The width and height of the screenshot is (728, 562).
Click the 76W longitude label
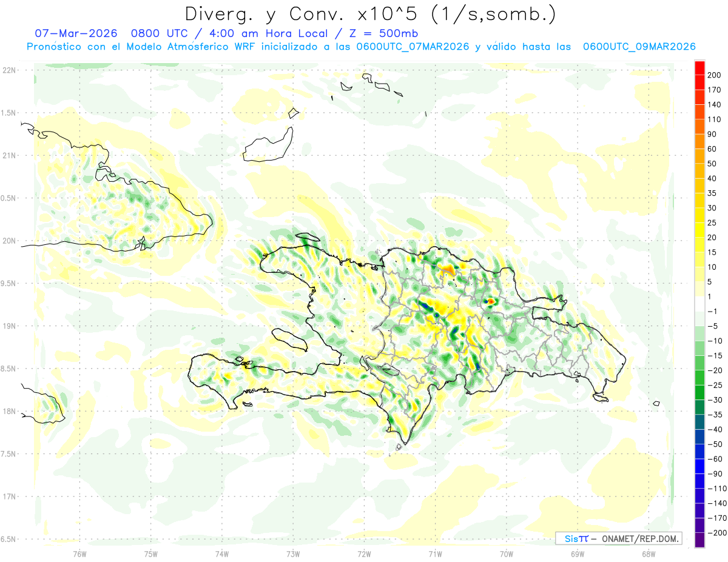[79, 554]
